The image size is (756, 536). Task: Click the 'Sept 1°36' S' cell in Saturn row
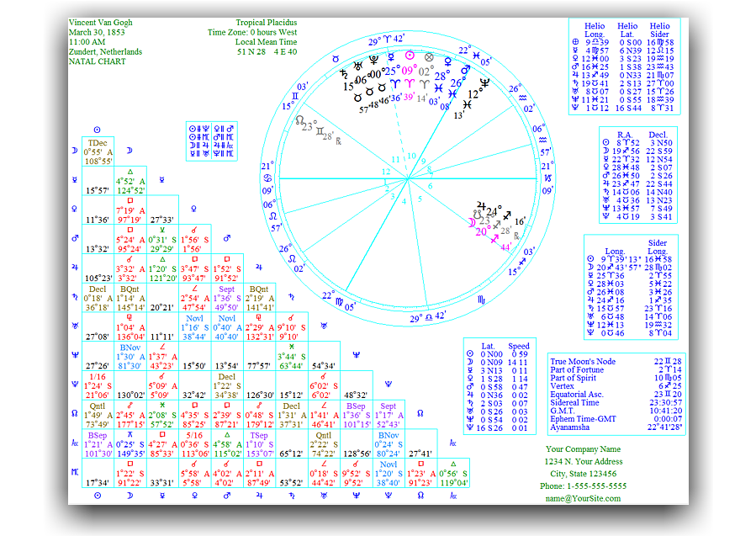point(227,298)
